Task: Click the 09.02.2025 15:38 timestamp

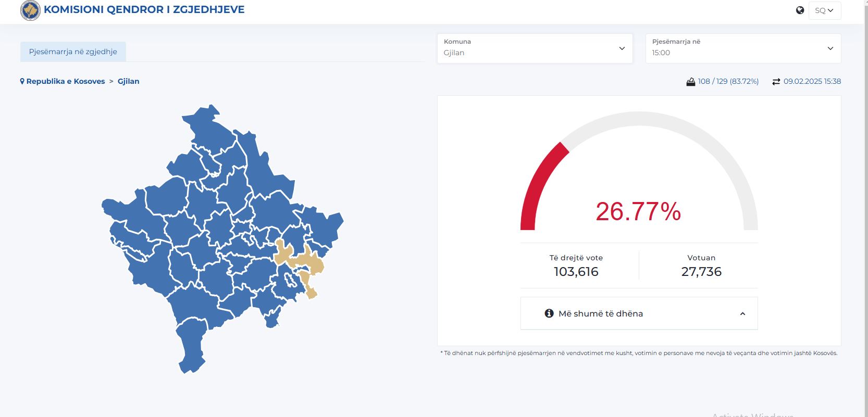Action: pos(812,82)
